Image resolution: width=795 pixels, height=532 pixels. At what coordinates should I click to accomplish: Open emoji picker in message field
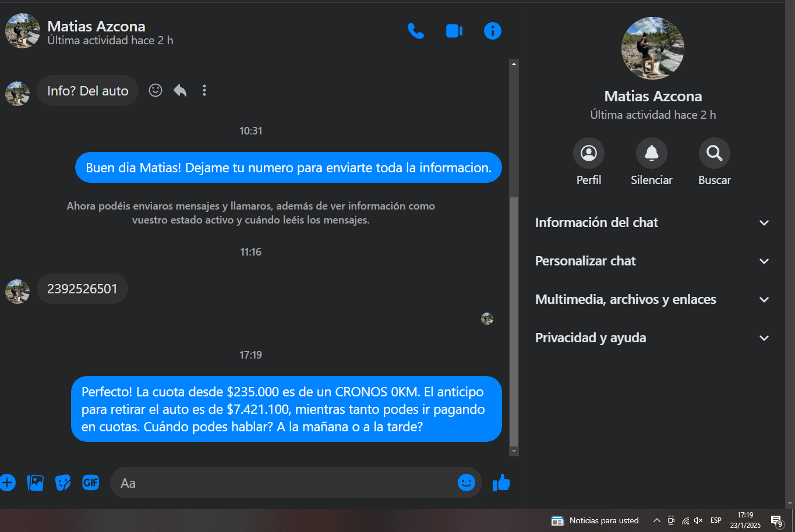pos(467,483)
